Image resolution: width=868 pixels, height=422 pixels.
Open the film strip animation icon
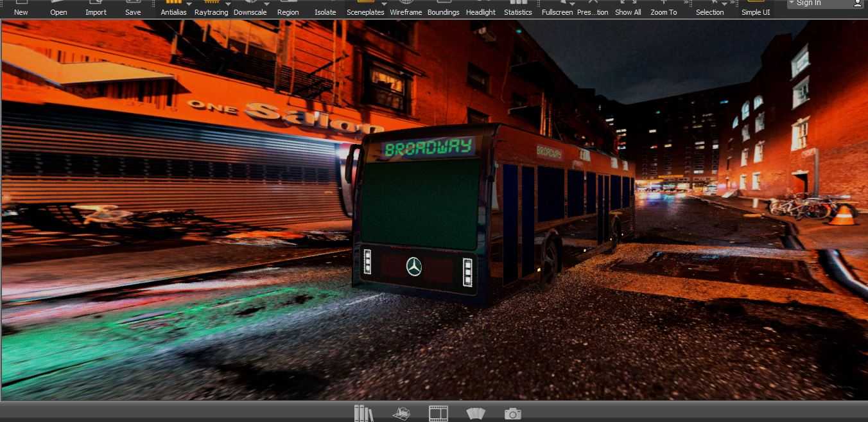pyautogui.click(x=438, y=414)
